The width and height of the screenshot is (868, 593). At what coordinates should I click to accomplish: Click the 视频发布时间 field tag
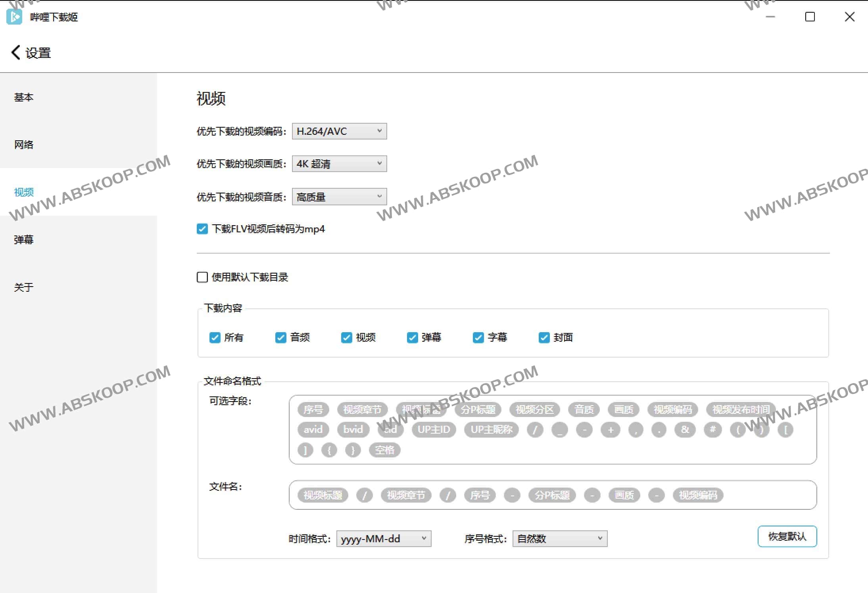(x=740, y=409)
